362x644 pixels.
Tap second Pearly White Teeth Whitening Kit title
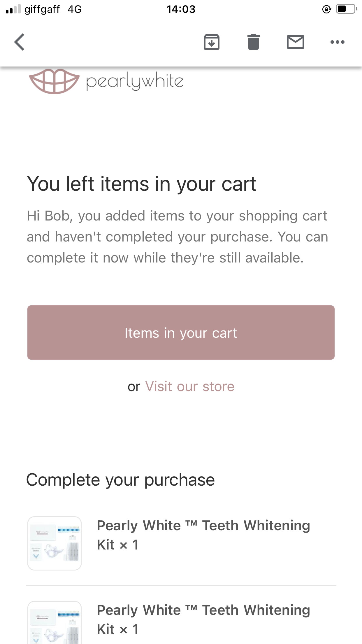coord(203,619)
